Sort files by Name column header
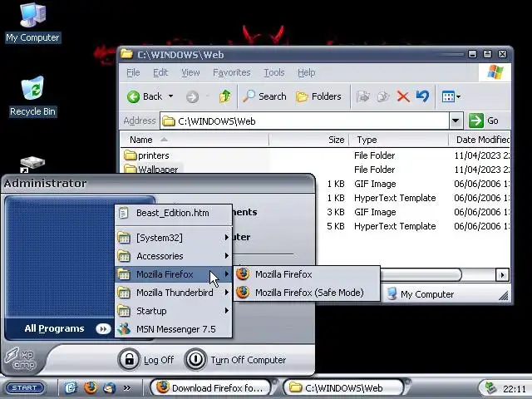Viewport: 532px width, 399px height. pyautogui.click(x=195, y=140)
